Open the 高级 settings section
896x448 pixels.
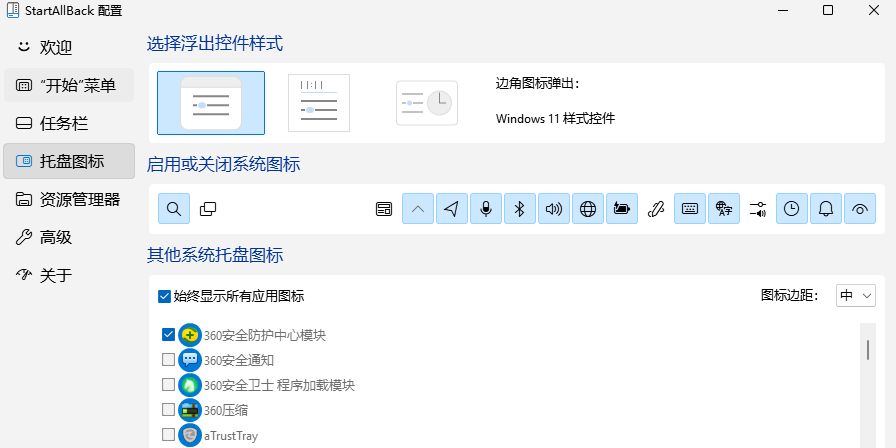coord(69,237)
